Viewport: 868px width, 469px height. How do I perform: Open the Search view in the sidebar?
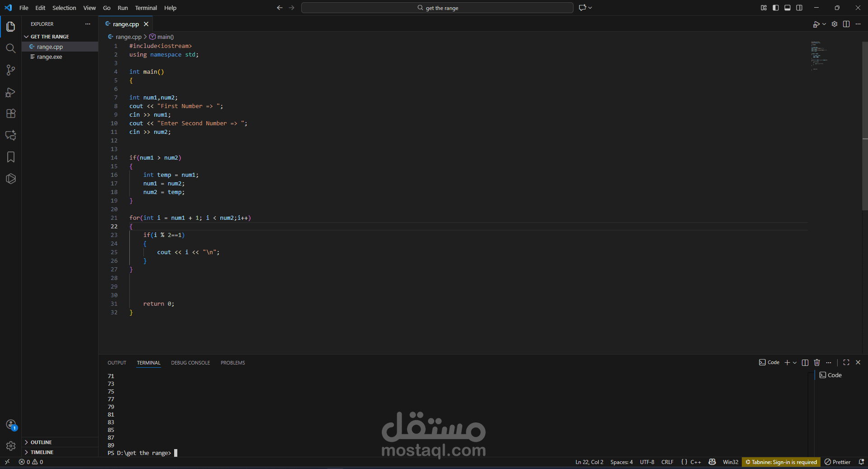tap(11, 48)
